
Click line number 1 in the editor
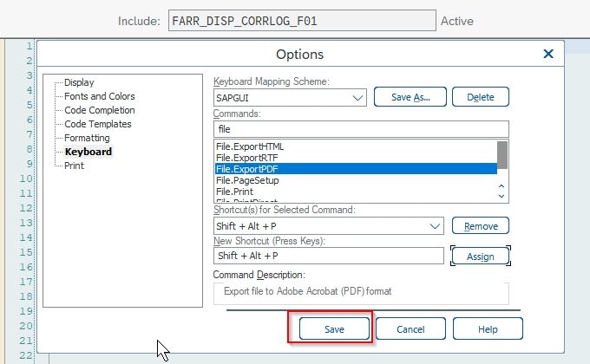coord(29,46)
